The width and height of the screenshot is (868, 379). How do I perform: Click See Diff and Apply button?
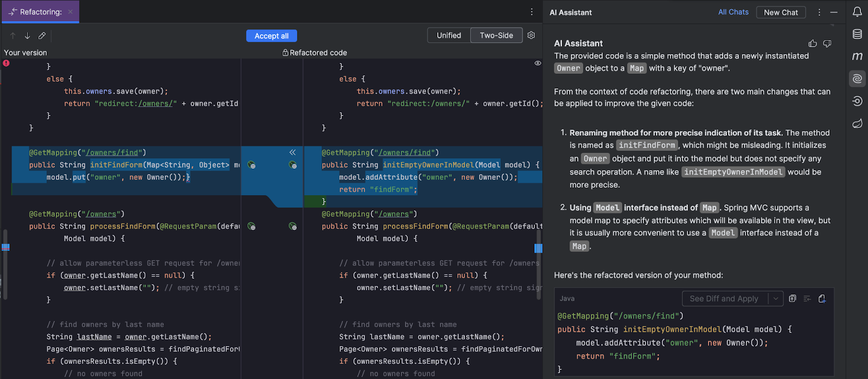[x=724, y=298]
